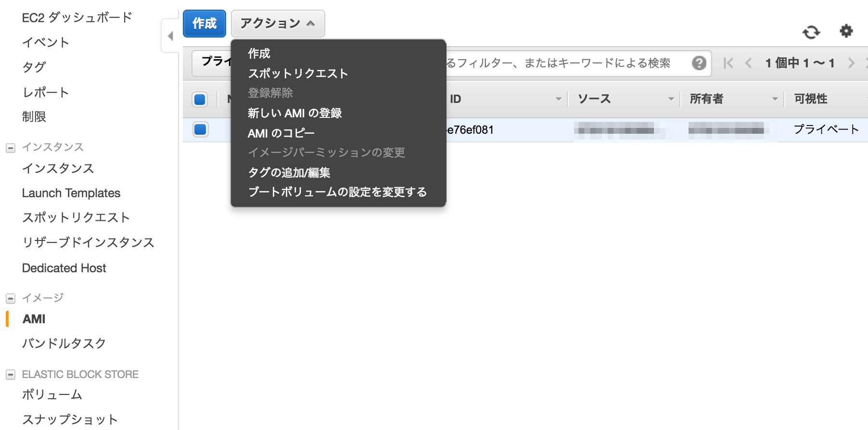The height and width of the screenshot is (430, 868).
Task: Go to first page icon
Action: click(x=728, y=63)
